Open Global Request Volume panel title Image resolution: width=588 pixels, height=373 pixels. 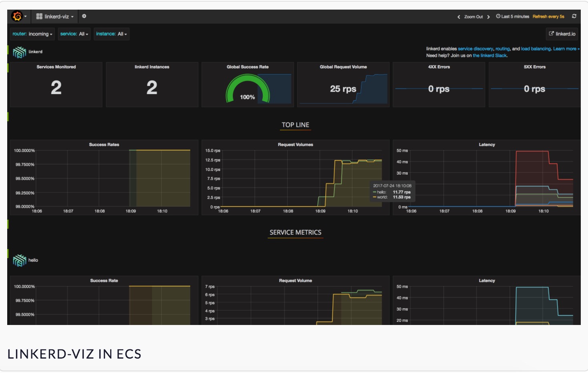(343, 67)
